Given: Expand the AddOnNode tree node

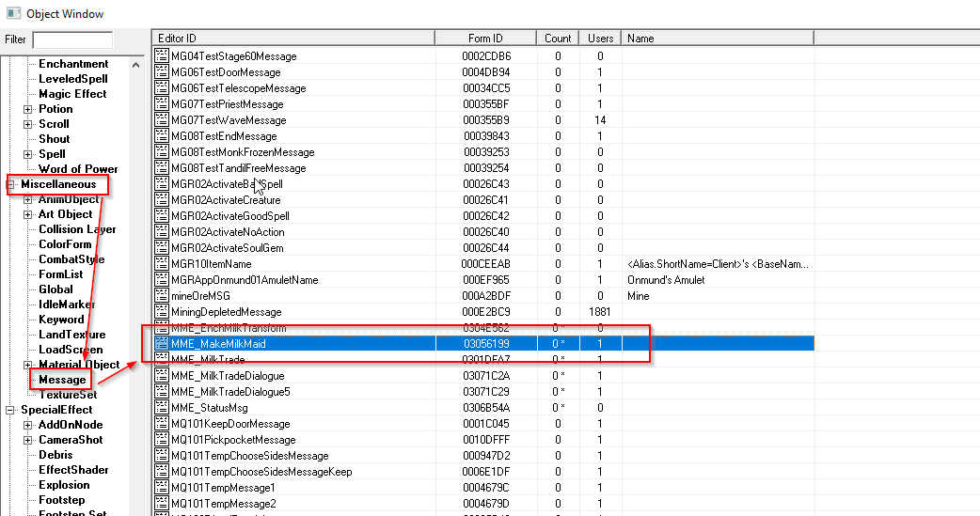Looking at the screenshot, I should [x=27, y=425].
